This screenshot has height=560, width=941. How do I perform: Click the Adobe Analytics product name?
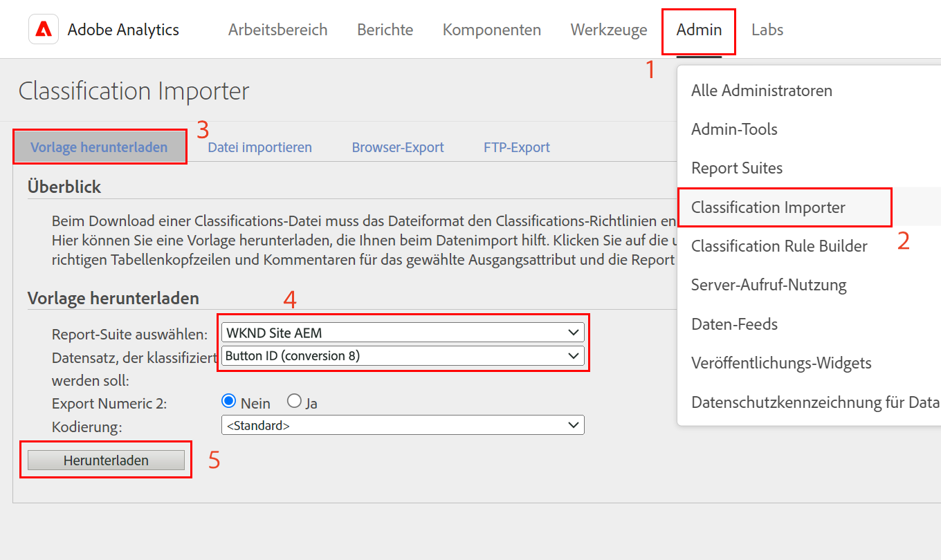tap(123, 30)
